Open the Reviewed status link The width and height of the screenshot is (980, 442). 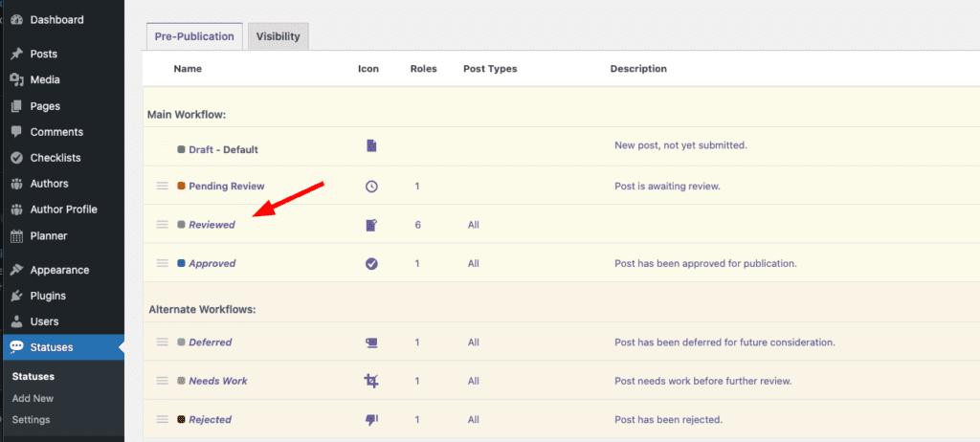pos(212,225)
